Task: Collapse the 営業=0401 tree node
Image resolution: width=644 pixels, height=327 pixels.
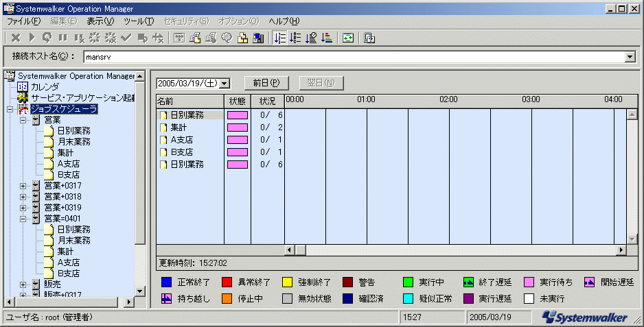Action: pos(23,219)
